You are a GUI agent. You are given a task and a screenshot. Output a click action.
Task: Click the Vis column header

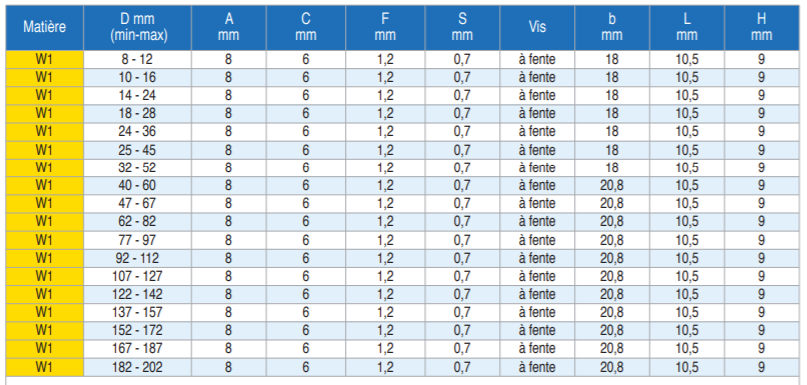[537, 28]
